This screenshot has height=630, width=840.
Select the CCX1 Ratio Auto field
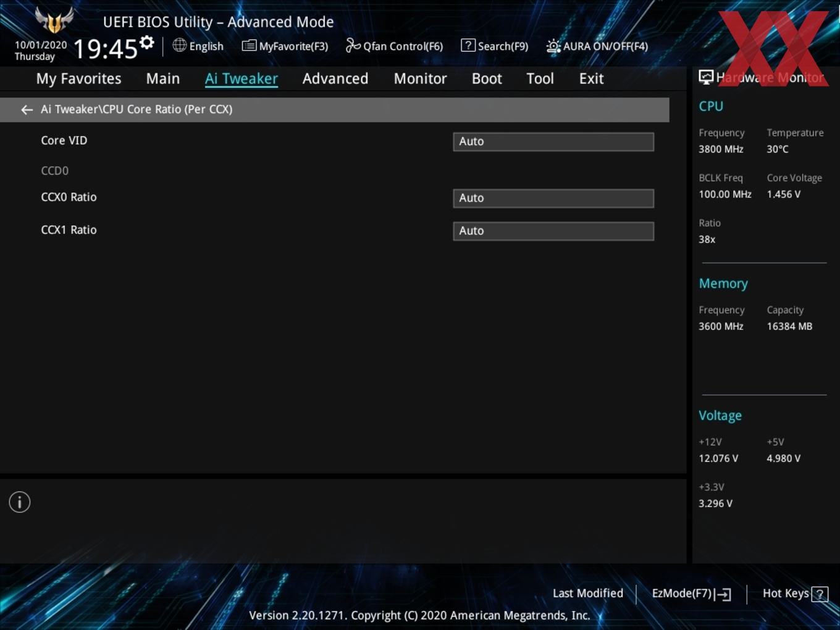553,231
